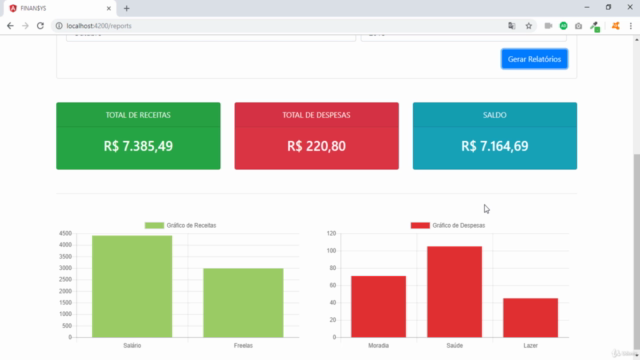This screenshot has width=640, height=360.
Task: Click the Angular favicon on the tab
Action: [x=13, y=8]
